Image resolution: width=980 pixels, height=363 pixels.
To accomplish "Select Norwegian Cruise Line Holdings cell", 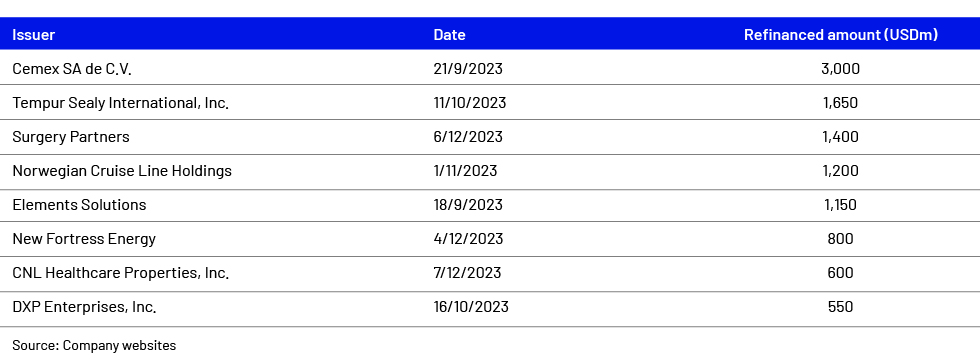I will click(x=122, y=171).
